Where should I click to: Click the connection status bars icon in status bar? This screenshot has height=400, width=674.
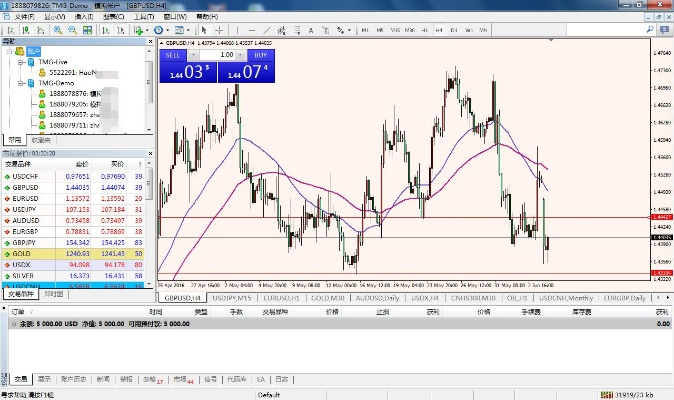(x=607, y=394)
